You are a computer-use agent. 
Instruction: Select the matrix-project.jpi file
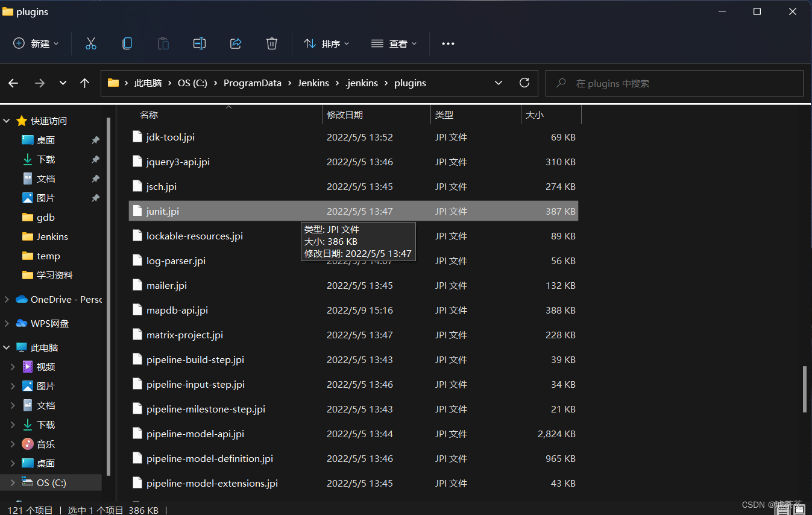point(354,335)
